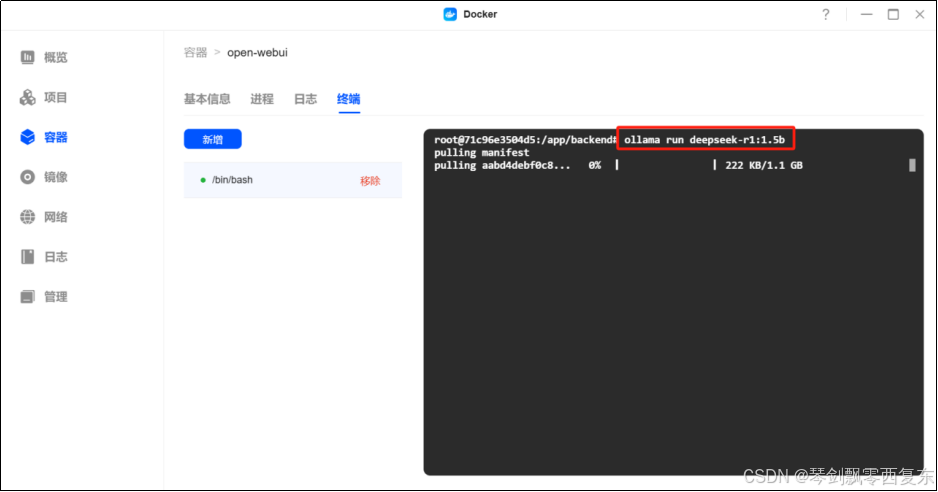This screenshot has height=492, width=938.
Task: Click the Overview (概览) sidebar icon
Action: 28,57
